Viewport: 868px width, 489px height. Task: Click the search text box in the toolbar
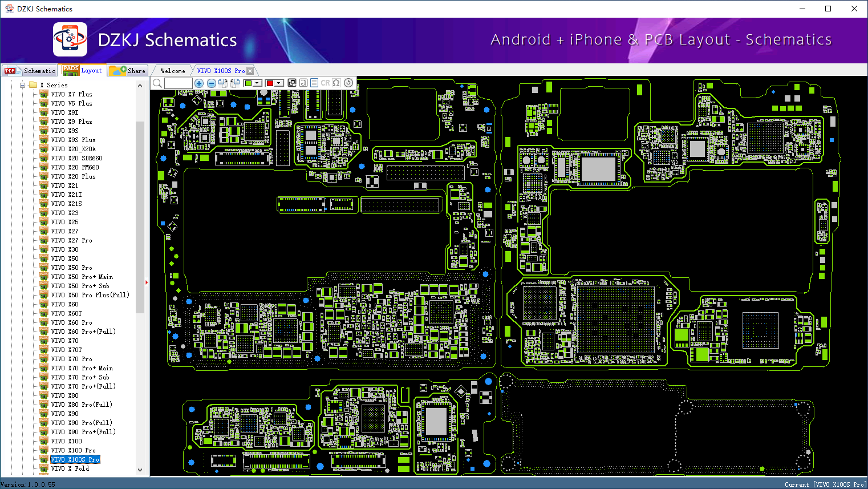tap(179, 83)
